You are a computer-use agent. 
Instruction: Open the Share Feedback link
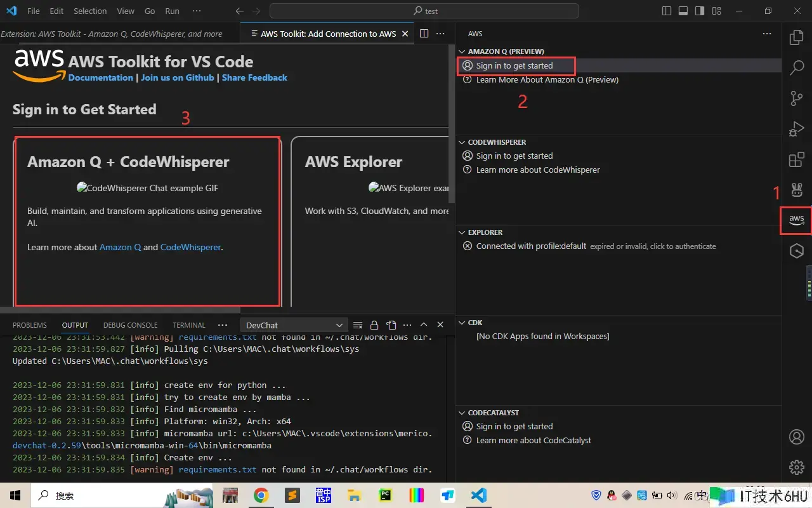point(254,77)
